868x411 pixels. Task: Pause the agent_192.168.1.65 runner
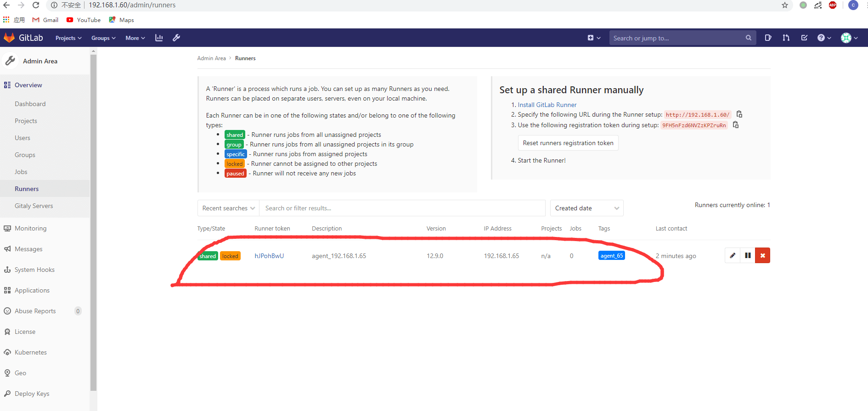748,255
